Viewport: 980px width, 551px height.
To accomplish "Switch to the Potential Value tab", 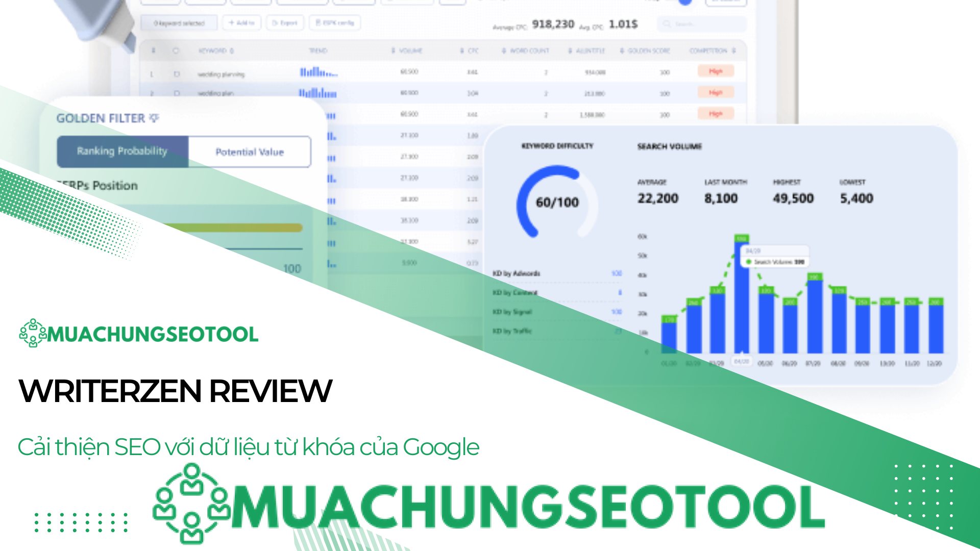I will coord(250,152).
